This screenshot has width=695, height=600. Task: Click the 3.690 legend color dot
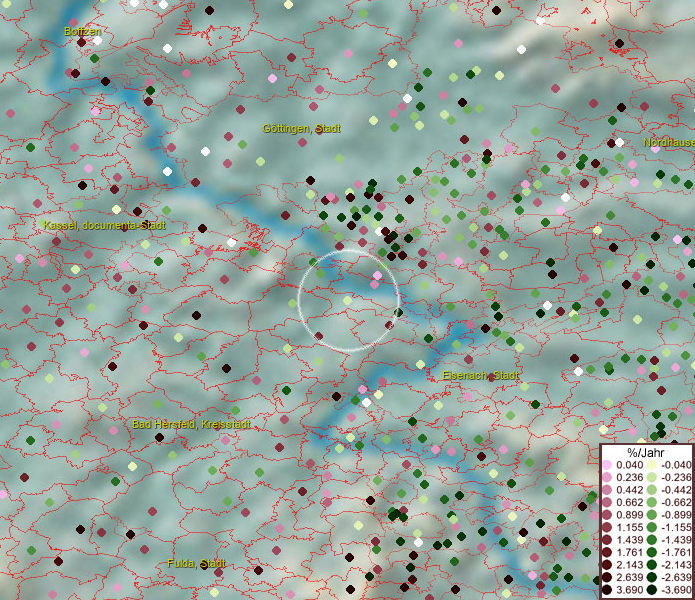click(607, 590)
